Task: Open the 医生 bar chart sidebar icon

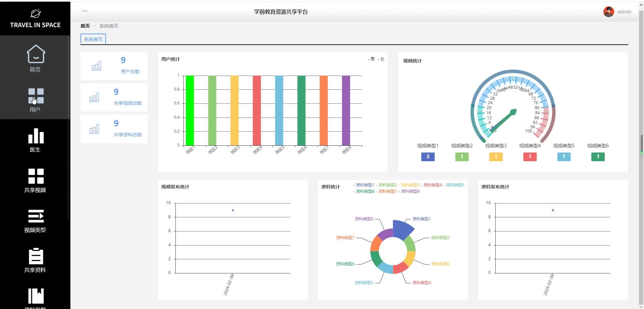Action: pyautogui.click(x=36, y=136)
